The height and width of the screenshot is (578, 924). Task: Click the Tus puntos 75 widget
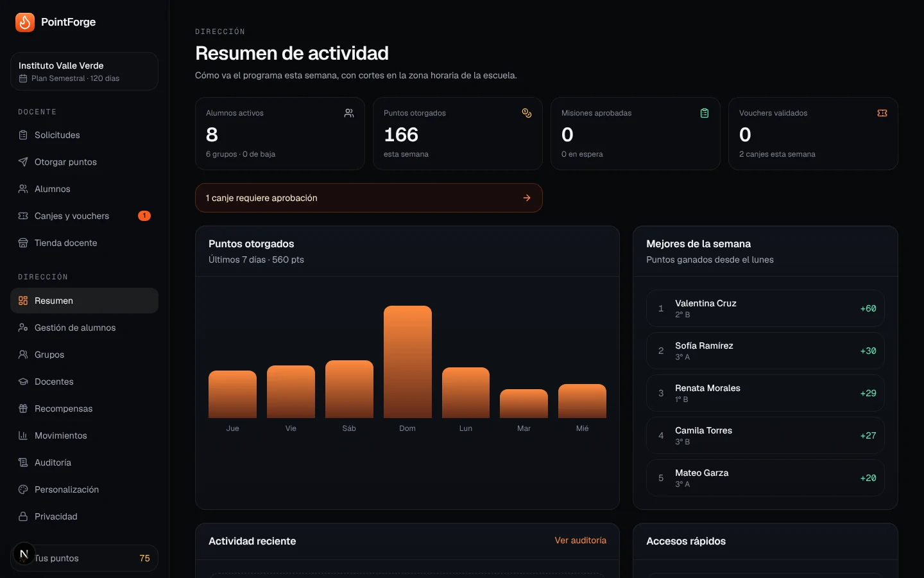pyautogui.click(x=84, y=558)
